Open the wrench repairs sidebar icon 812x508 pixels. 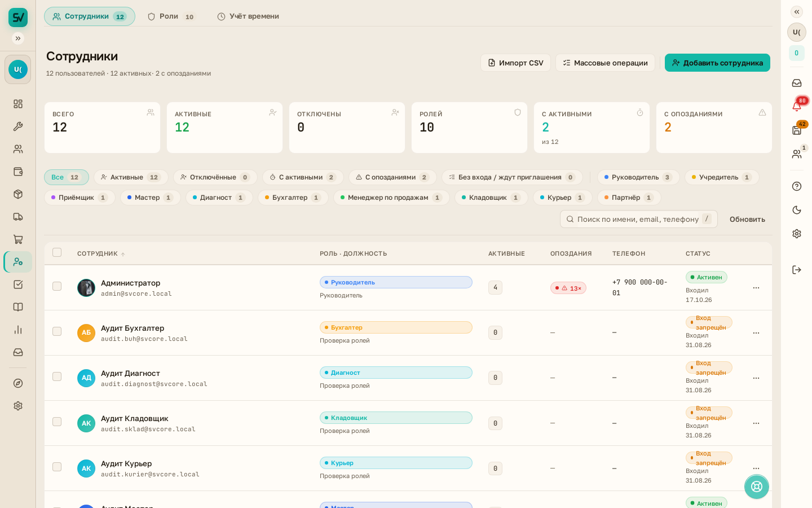[x=18, y=126]
